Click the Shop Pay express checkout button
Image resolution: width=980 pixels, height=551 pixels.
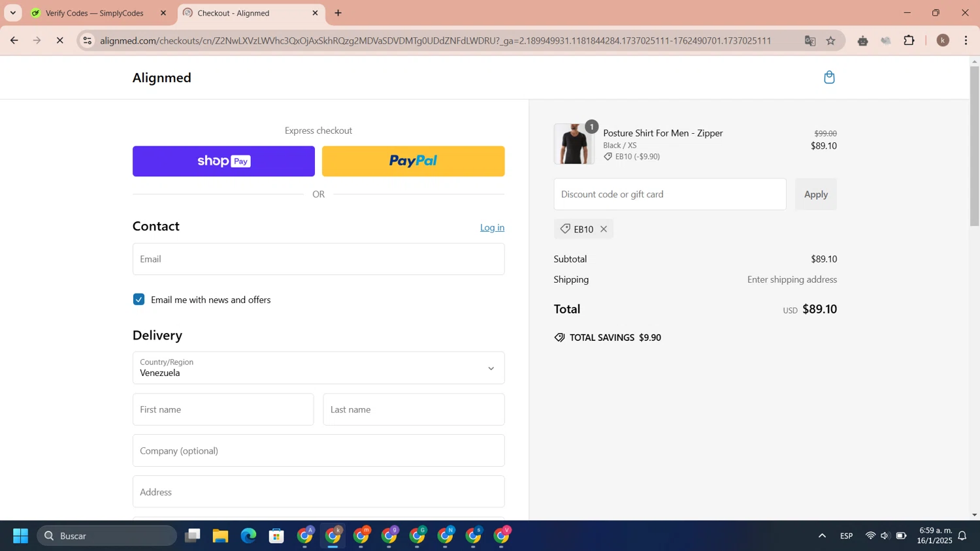pyautogui.click(x=223, y=161)
